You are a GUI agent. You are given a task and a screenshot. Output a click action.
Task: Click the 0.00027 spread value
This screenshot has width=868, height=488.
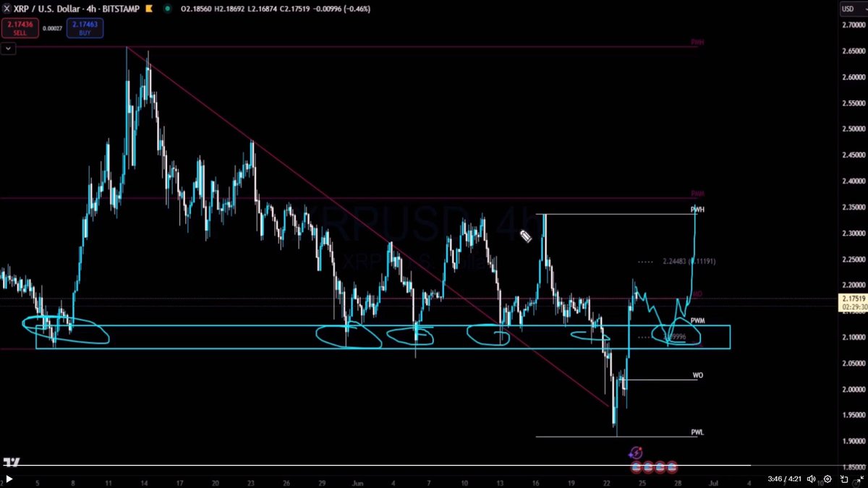[x=51, y=28]
